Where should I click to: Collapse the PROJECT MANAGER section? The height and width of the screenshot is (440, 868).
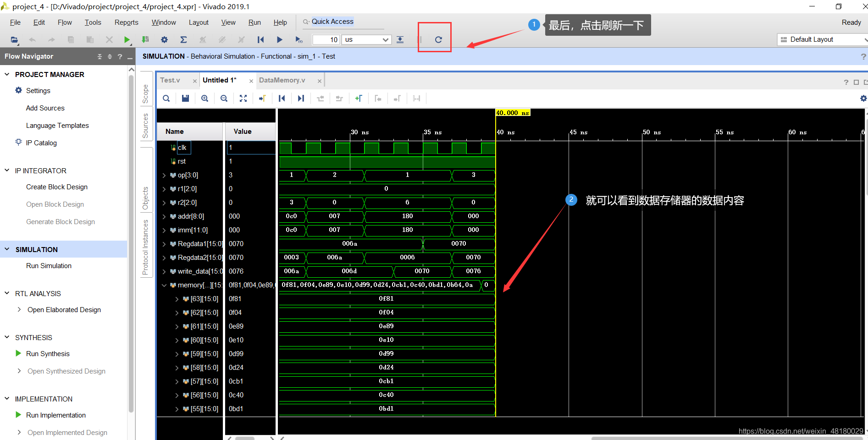pos(7,74)
